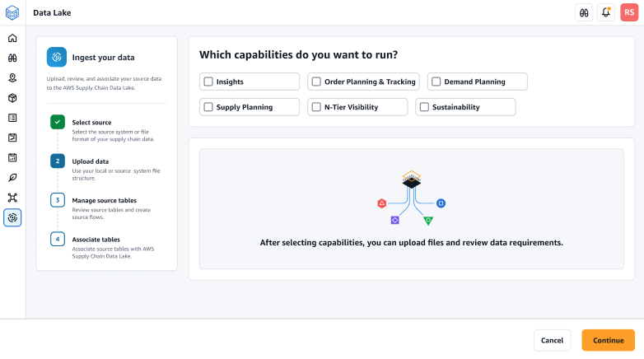The width and height of the screenshot is (644, 359).
Task: Select the Supply Planning checkbox
Action: pyautogui.click(x=208, y=107)
